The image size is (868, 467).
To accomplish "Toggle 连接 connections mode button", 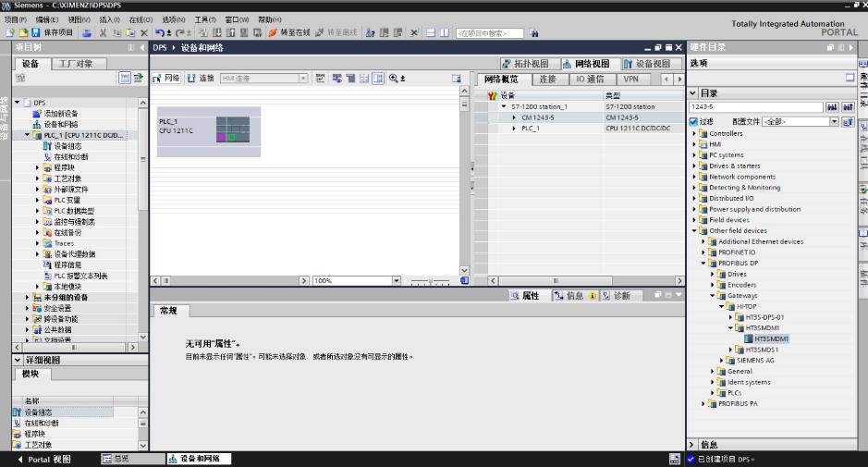I will (x=201, y=78).
